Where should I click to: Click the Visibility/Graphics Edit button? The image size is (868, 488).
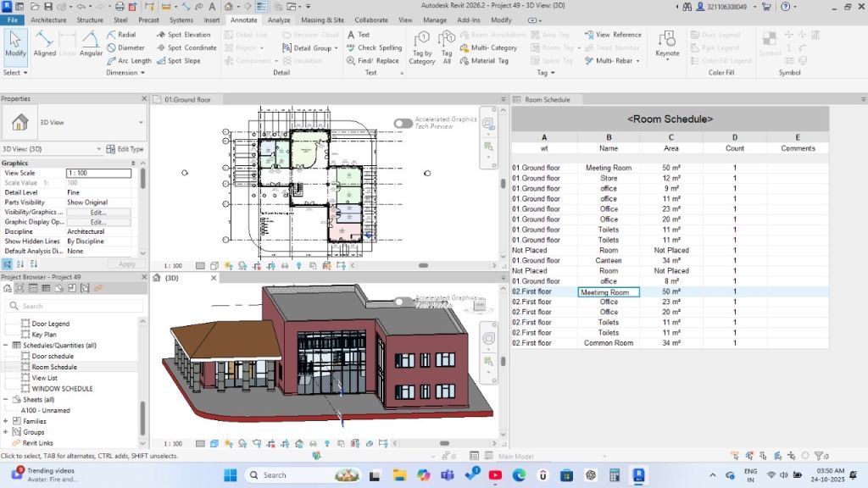pos(98,212)
